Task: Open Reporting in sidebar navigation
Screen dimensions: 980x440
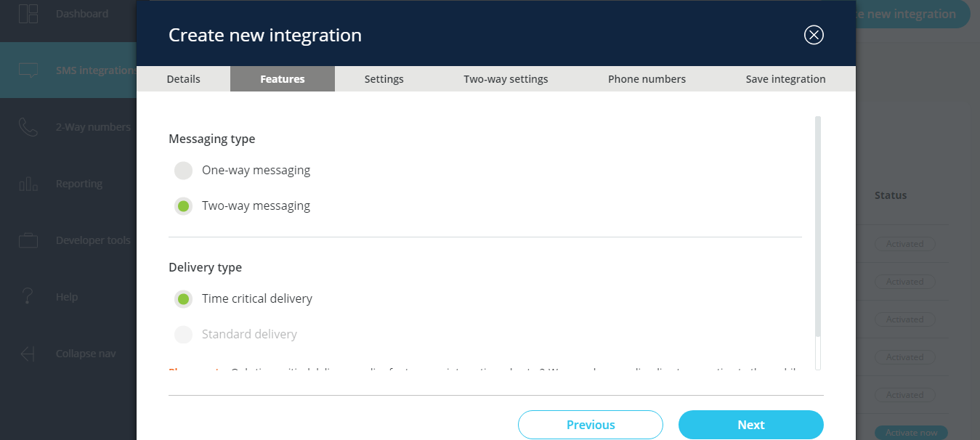Action: pos(79,184)
